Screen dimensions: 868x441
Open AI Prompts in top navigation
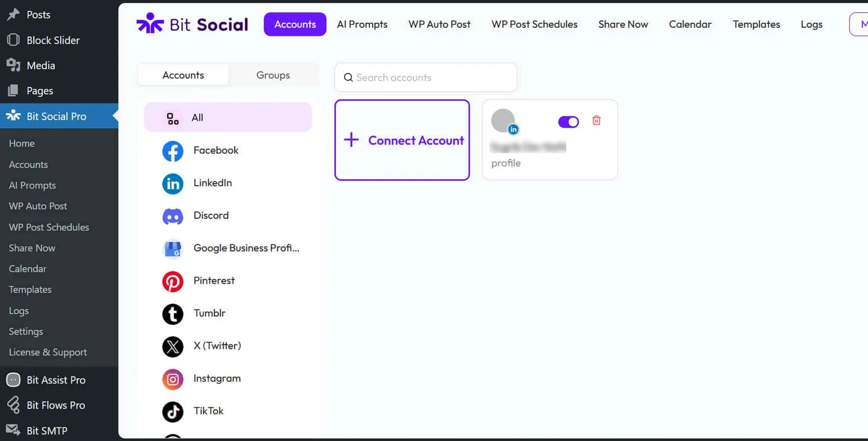362,24
